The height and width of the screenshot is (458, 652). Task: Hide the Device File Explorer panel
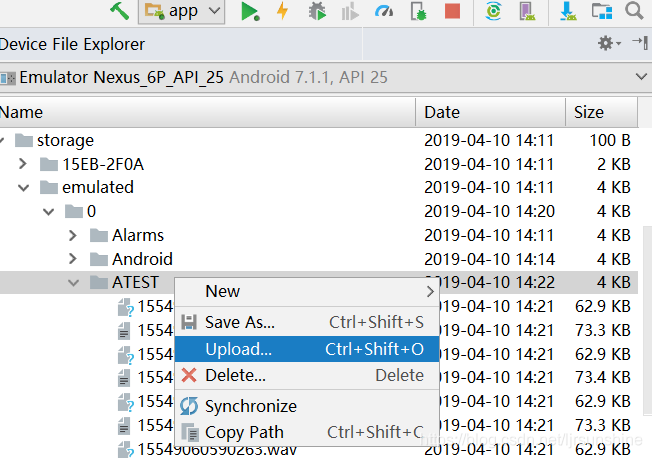[x=640, y=42]
